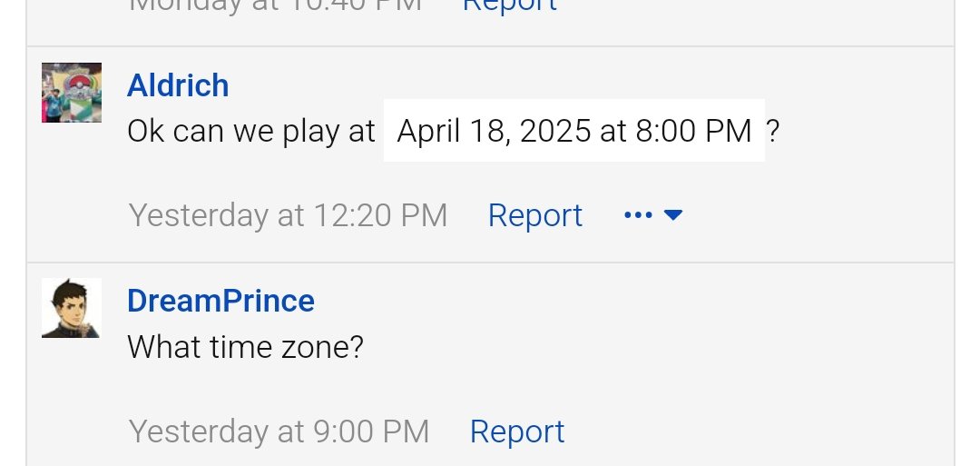Open DreamPrince's profile picture avatar
The width and height of the screenshot is (980, 466).
click(72, 308)
